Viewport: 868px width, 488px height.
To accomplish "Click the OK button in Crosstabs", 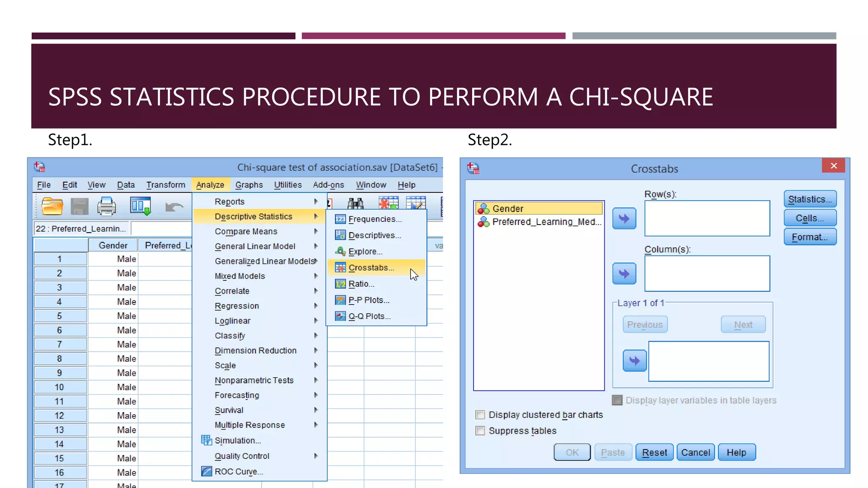I will tap(572, 452).
